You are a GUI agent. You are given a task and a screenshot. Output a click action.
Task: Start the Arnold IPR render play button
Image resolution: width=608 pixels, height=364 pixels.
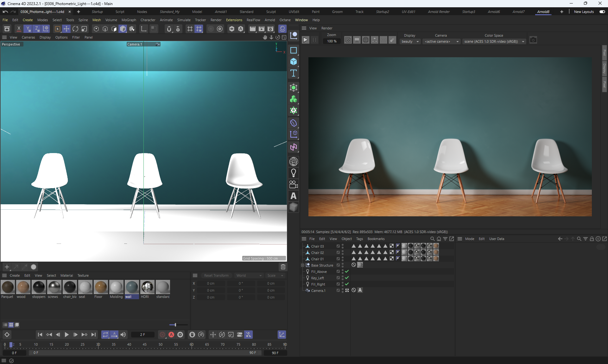pos(305,40)
